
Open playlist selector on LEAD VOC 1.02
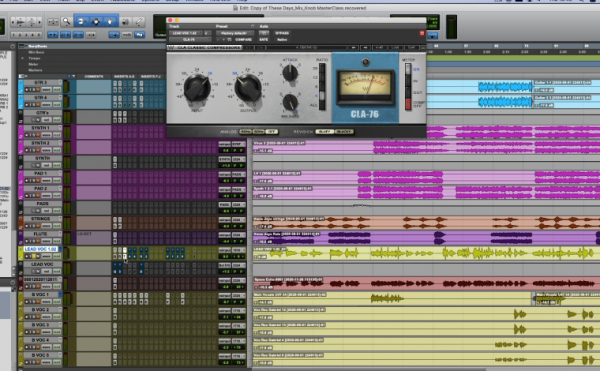[x=60, y=249]
